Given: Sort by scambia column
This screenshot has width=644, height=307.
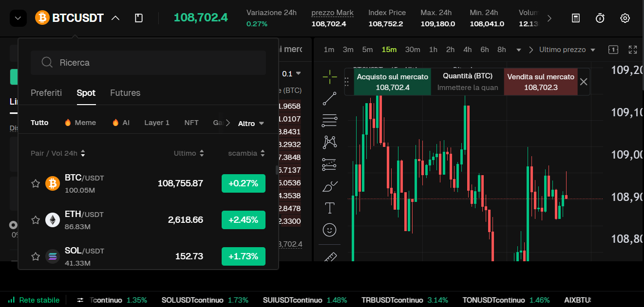Looking at the screenshot, I should (x=246, y=153).
